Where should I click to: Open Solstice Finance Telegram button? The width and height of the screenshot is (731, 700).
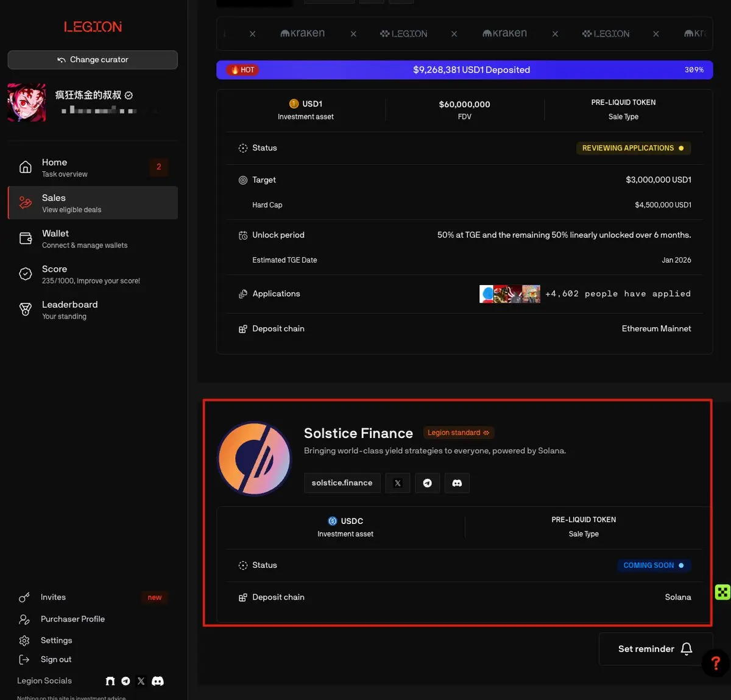click(428, 483)
